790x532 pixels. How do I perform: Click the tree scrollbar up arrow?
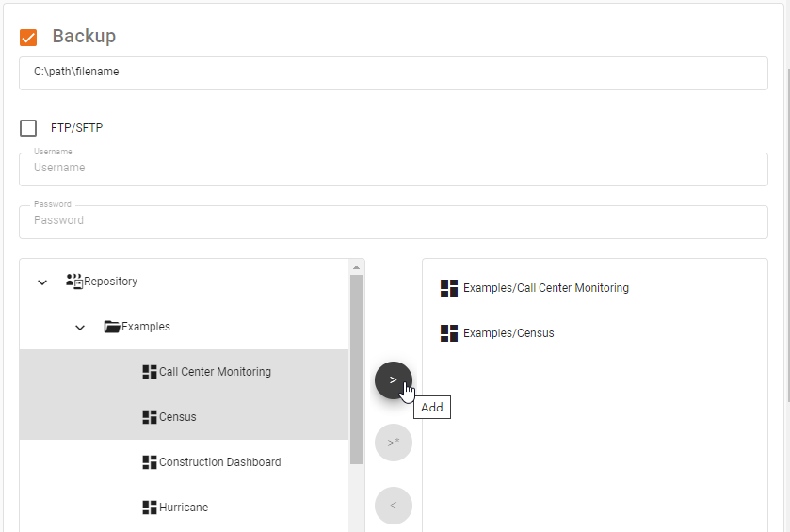pyautogui.click(x=356, y=267)
